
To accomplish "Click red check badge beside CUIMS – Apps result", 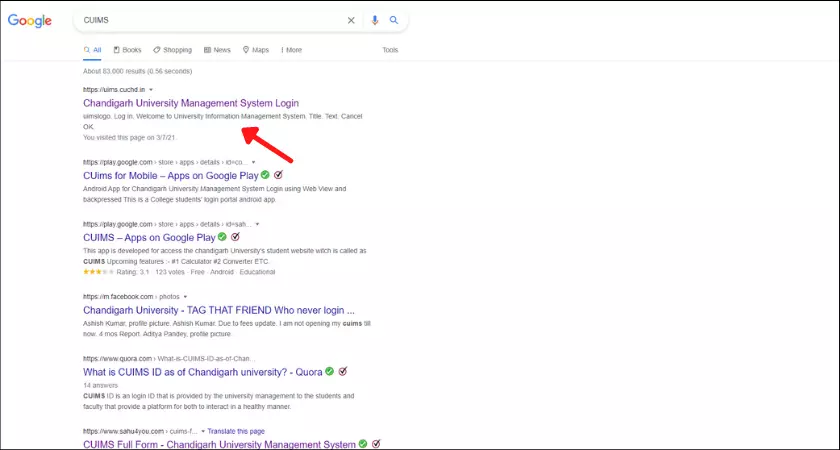I will click(235, 237).
